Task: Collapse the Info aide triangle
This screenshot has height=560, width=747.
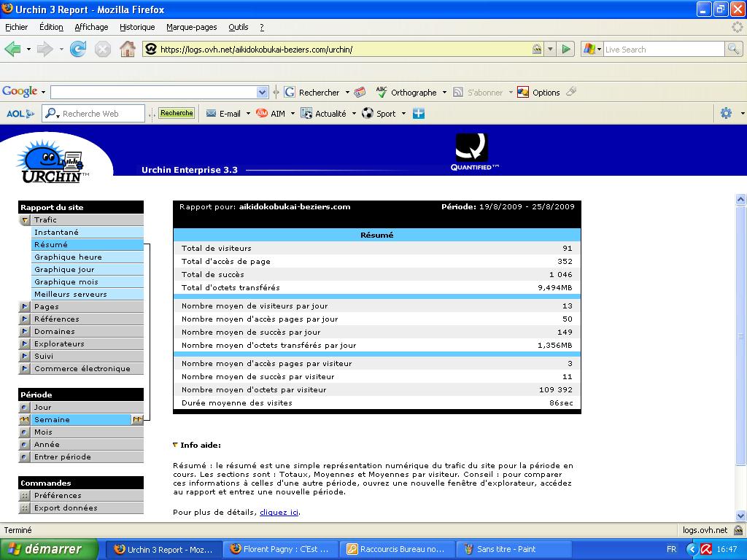Action: click(x=175, y=446)
